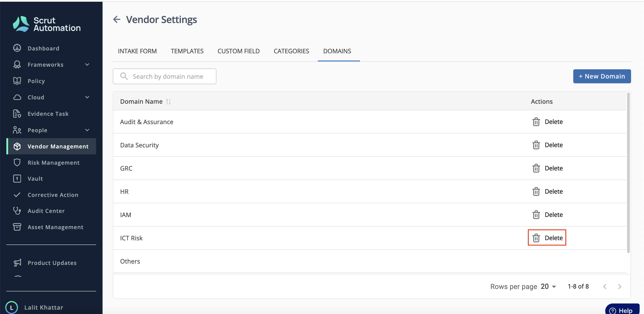Open the Dashboard icon in sidebar

point(17,48)
